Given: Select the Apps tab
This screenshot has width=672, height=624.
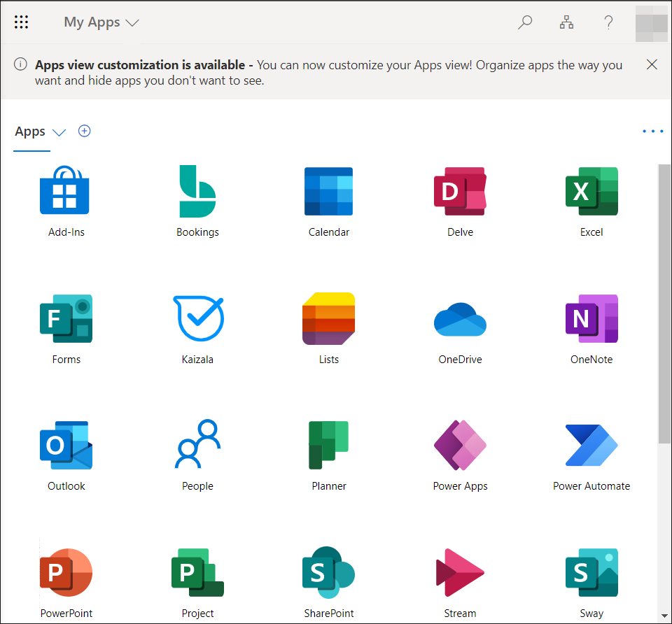Looking at the screenshot, I should 30,132.
